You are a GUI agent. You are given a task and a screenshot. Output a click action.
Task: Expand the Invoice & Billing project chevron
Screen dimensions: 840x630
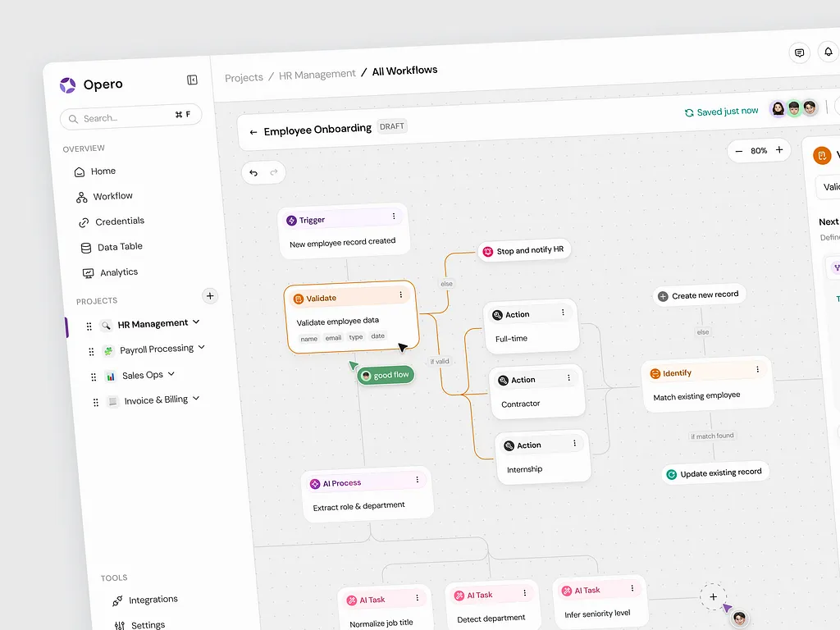[x=196, y=398]
